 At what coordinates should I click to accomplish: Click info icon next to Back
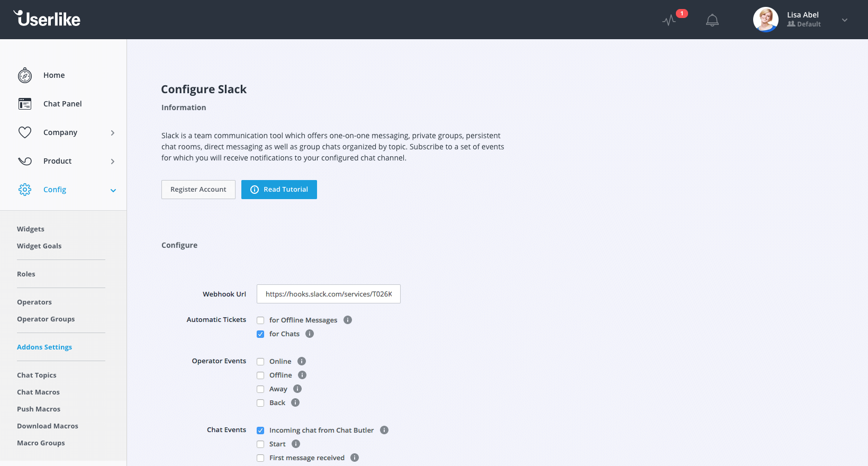(x=295, y=402)
